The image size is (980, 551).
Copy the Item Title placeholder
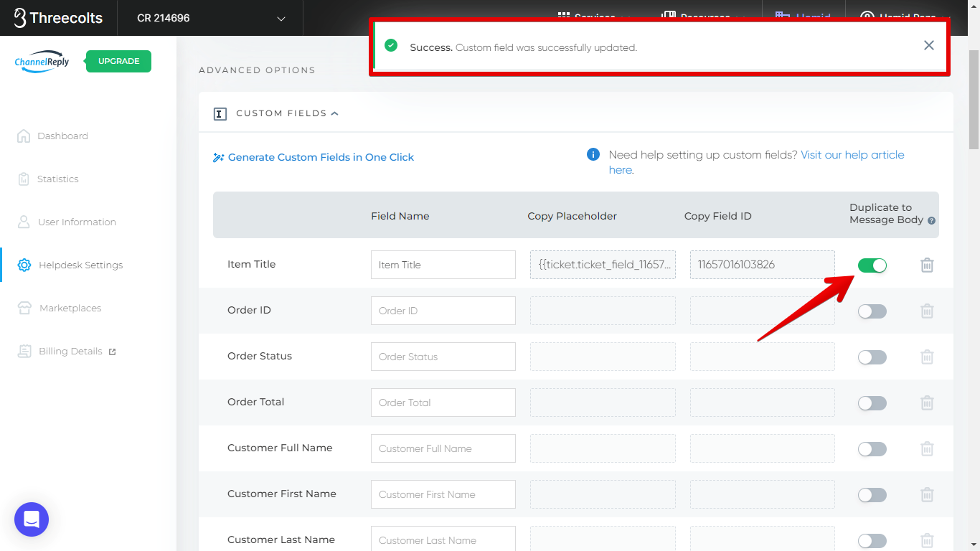coord(603,265)
